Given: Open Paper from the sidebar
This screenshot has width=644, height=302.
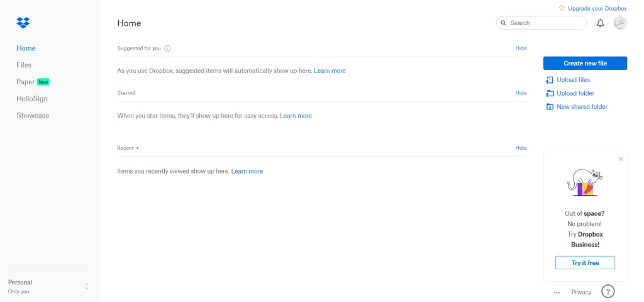Looking at the screenshot, I should (26, 82).
